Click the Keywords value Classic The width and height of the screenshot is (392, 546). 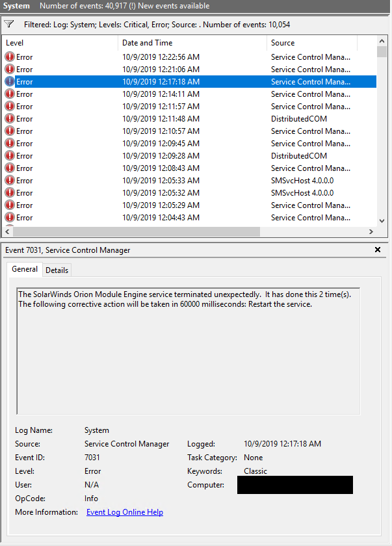[x=255, y=471]
